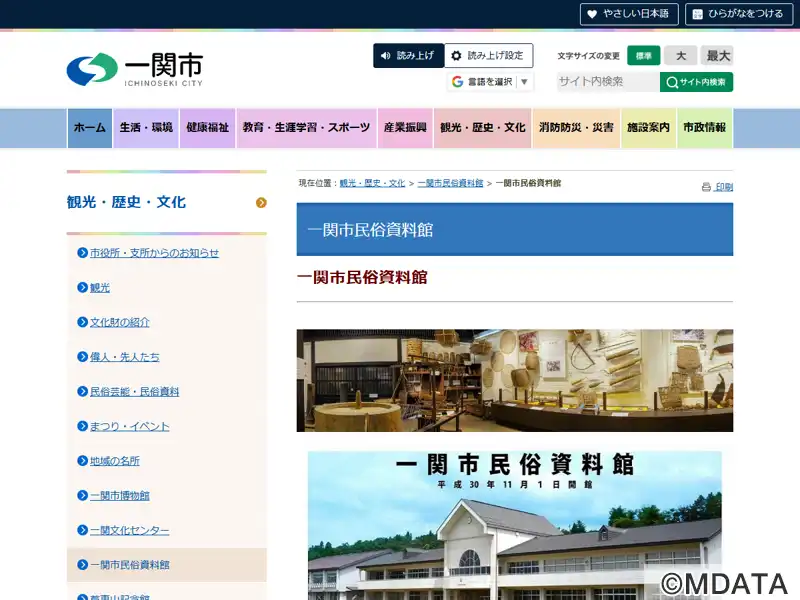Select the 最大 text size
Image resolution: width=800 pixels, height=600 pixels.
717,56
